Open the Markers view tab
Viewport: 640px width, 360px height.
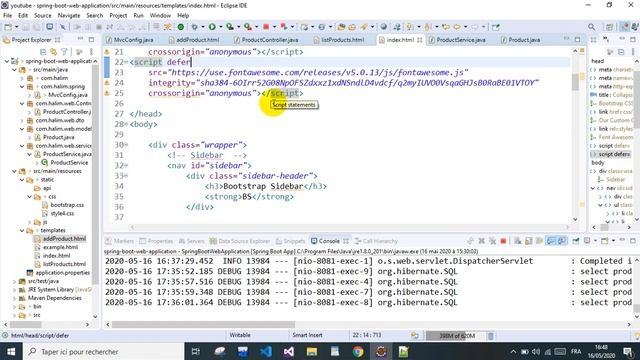(120, 241)
